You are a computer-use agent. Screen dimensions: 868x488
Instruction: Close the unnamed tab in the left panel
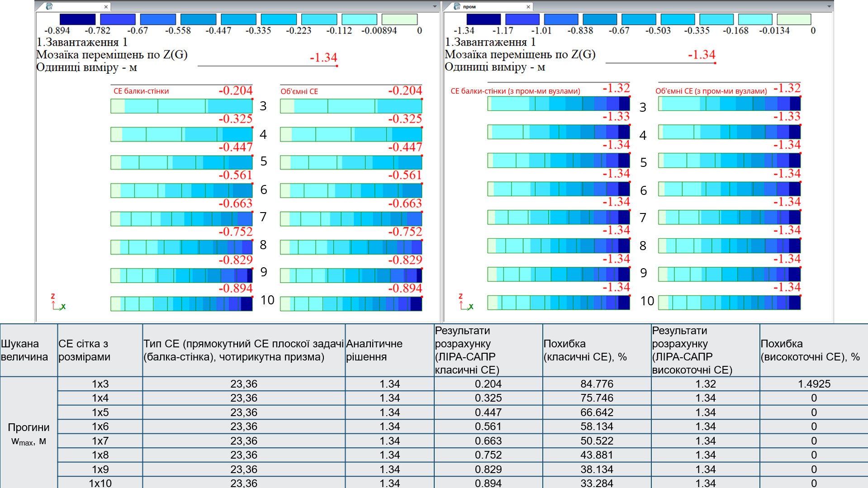[106, 7]
